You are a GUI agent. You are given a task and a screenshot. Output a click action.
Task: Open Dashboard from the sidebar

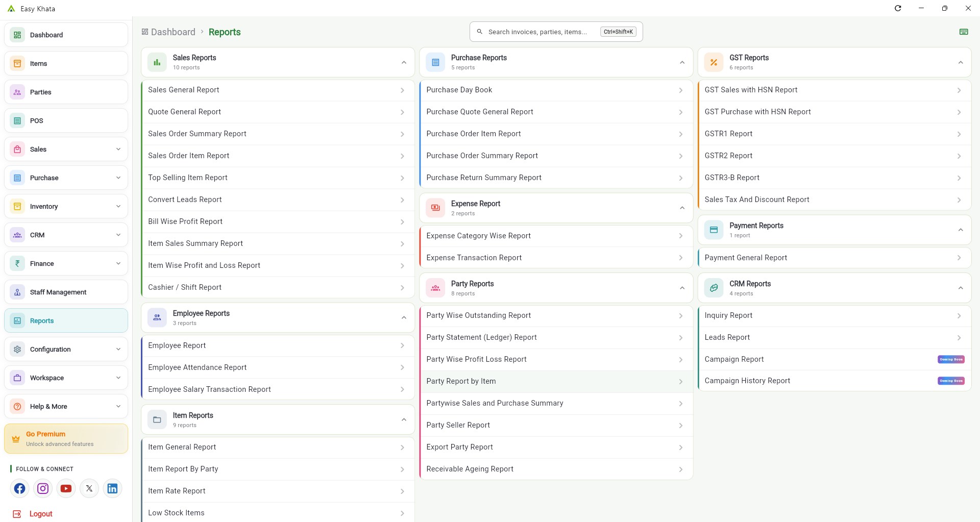(x=66, y=35)
